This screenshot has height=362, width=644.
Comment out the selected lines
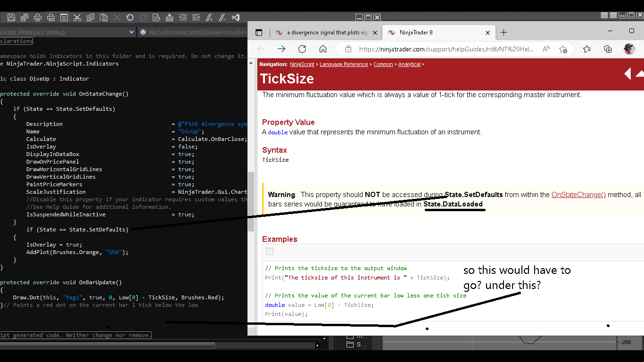point(209,18)
